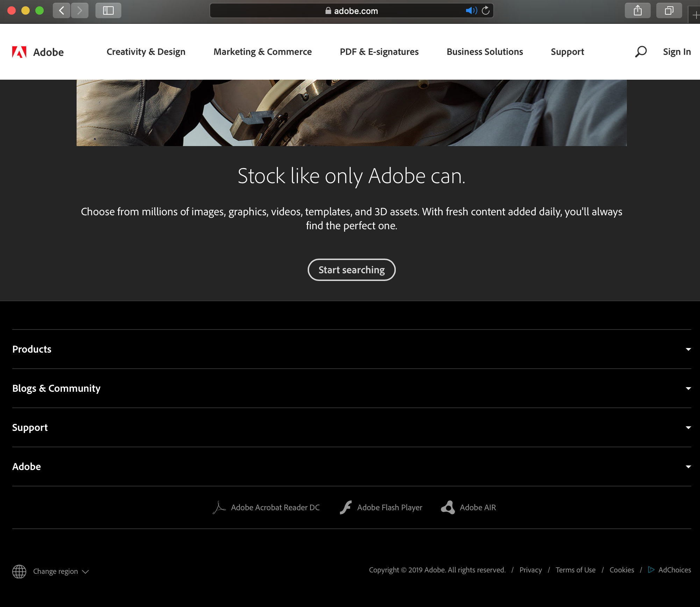
Task: Open the search magnifier icon
Action: pyautogui.click(x=641, y=52)
